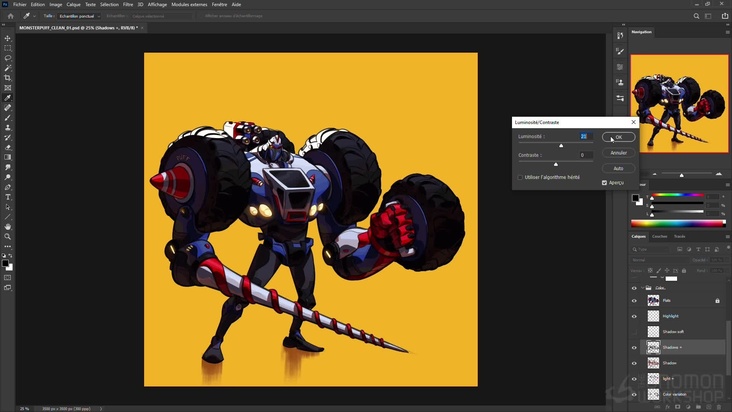Collapse the Color group folder

(642, 288)
